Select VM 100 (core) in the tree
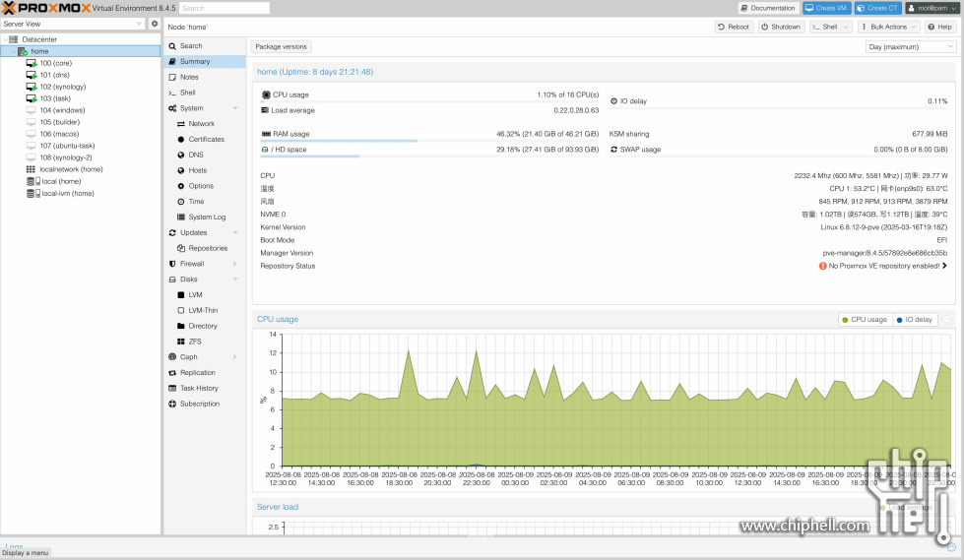 [56, 63]
